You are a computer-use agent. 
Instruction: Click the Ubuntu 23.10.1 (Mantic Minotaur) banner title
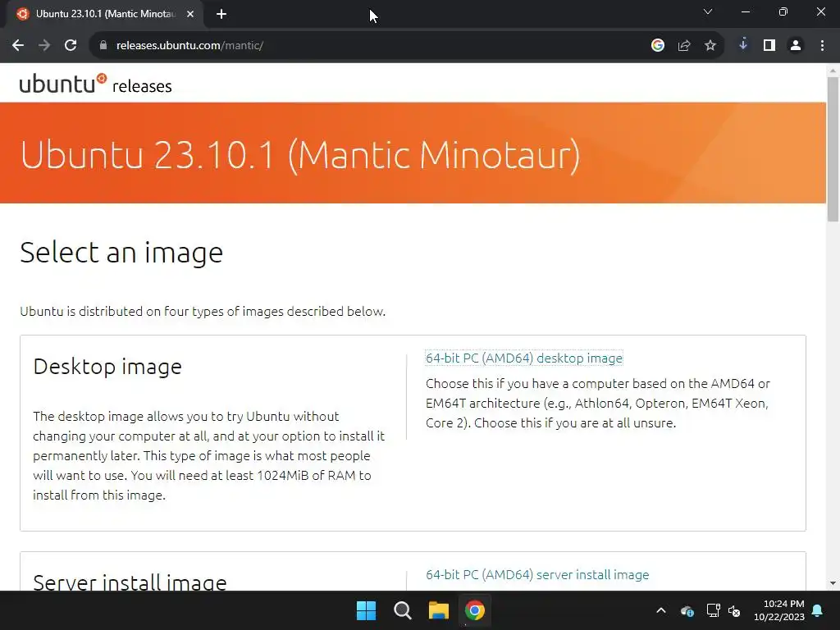pos(300,155)
